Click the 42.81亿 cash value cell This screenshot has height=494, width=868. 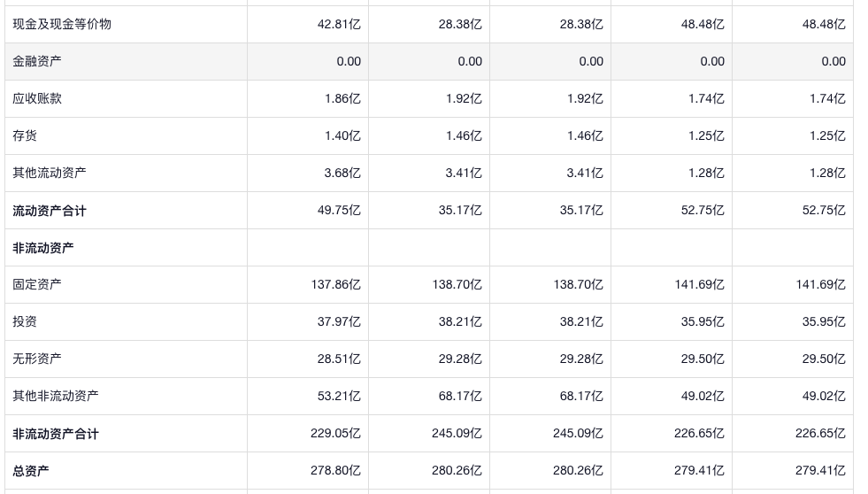pyautogui.click(x=339, y=24)
